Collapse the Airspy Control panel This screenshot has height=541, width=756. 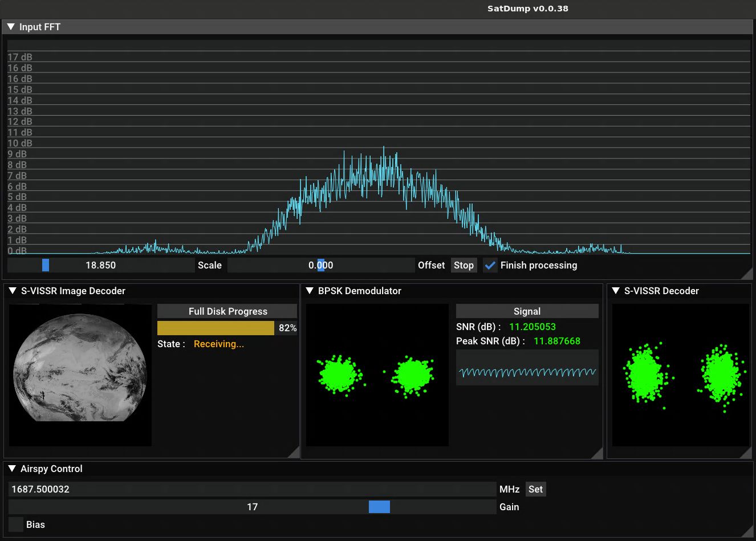(x=12, y=469)
